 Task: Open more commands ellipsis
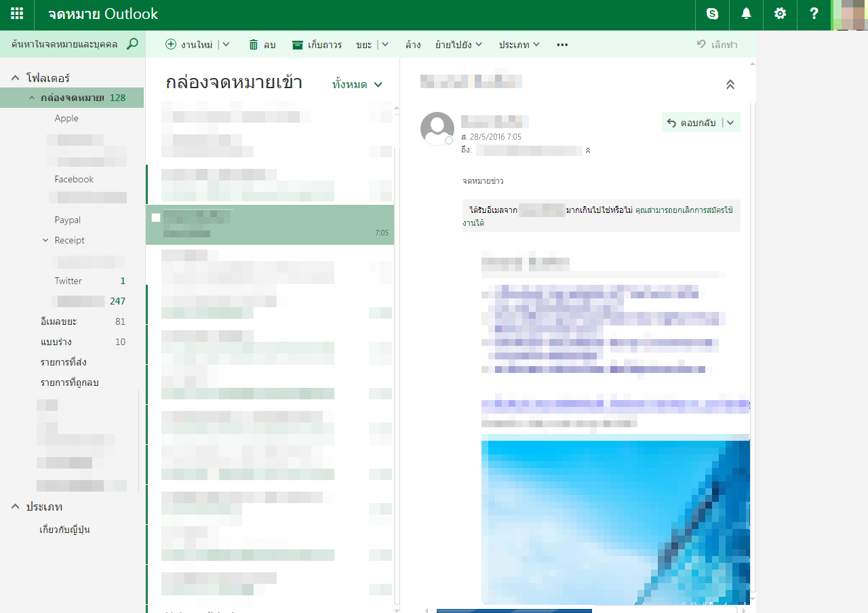(x=562, y=45)
